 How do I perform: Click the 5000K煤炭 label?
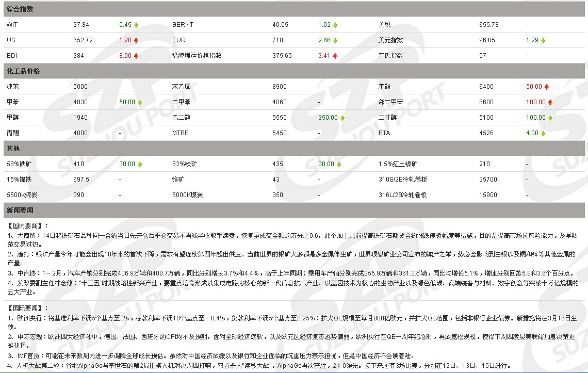[188, 195]
